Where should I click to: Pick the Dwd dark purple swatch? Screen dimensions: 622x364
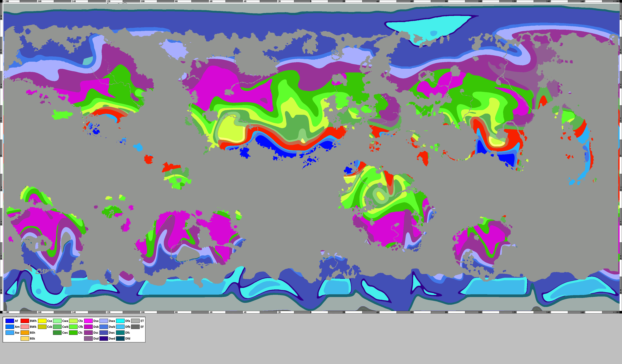[x=103, y=339]
